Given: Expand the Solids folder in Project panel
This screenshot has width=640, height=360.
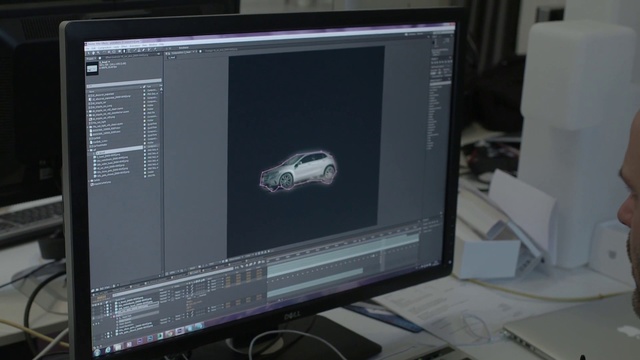Looking at the screenshot, I should (x=89, y=181).
